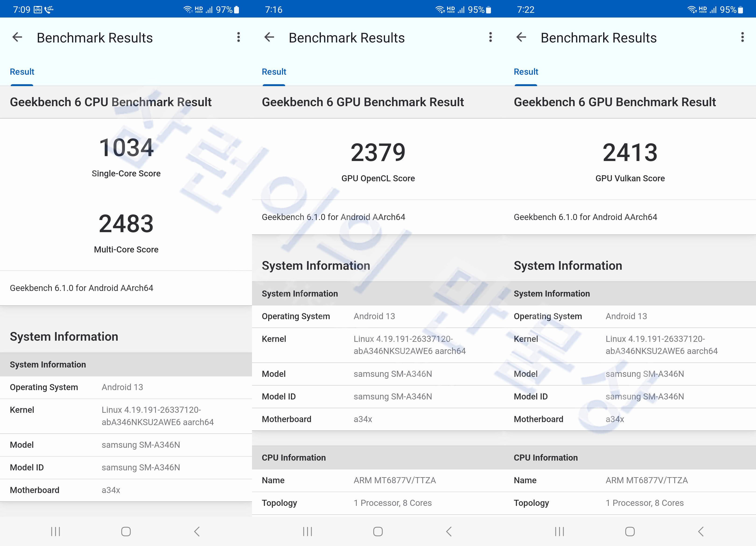This screenshot has height=546, width=756.
Task: Select Result tab on OpenCL screen
Action: [274, 72]
